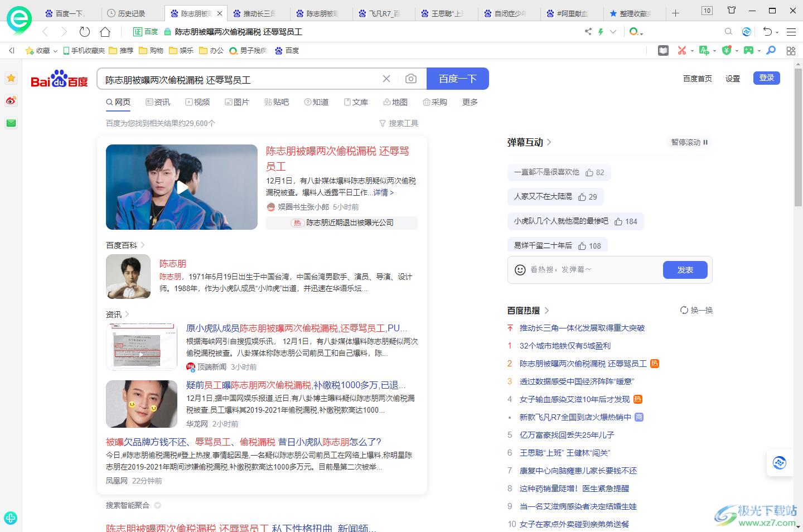Close the active 陈志朋 tab
The height and width of the screenshot is (532, 803).
(220, 13)
